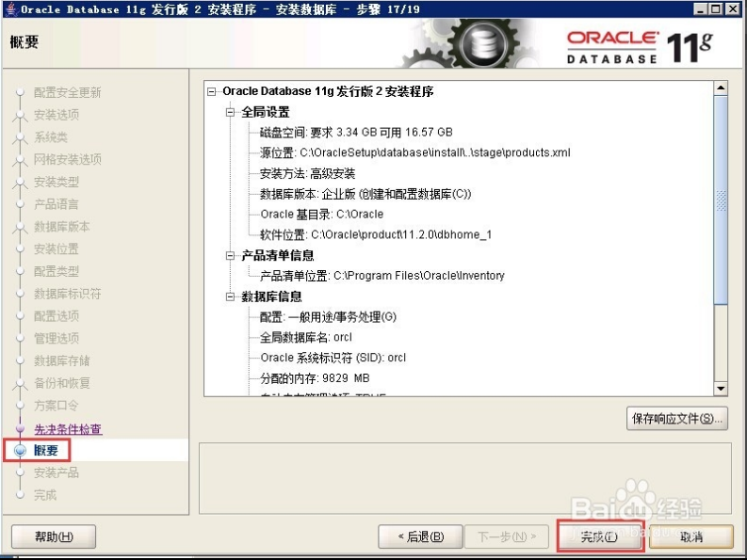Click the 网格安装选项 step
This screenshot has height=560, width=747.
(x=67, y=159)
